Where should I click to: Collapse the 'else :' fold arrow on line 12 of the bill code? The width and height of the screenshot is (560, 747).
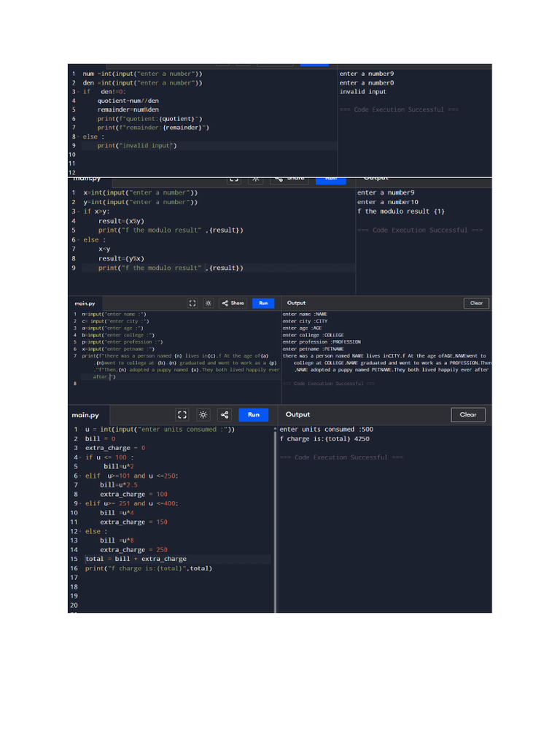[80, 532]
